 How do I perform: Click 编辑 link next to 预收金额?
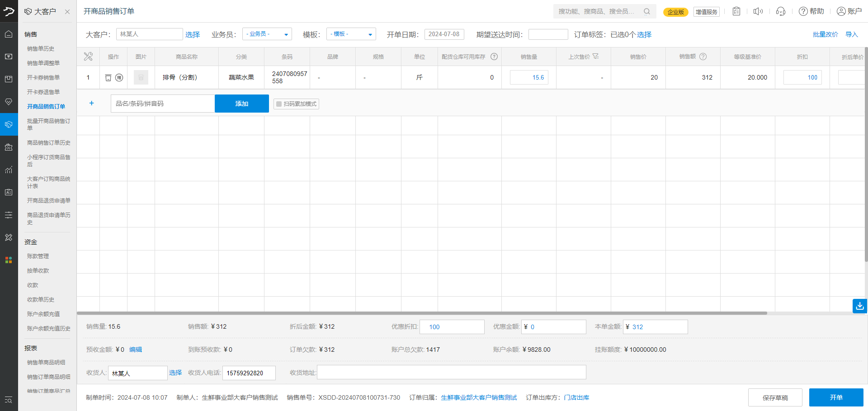pyautogui.click(x=136, y=350)
